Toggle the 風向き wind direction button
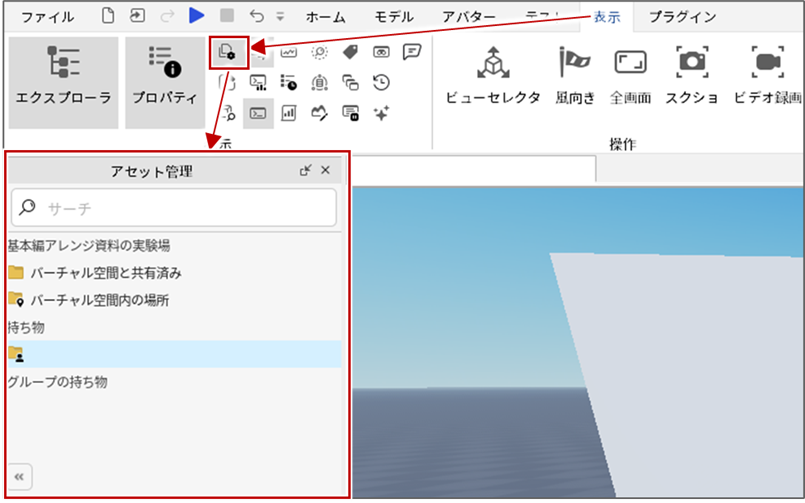 574,76
